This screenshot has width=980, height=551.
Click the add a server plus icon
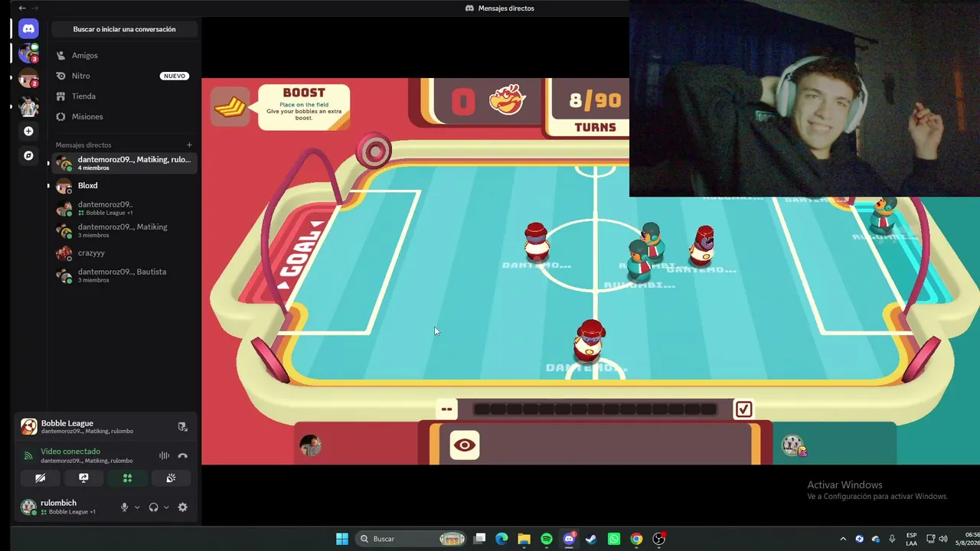click(28, 131)
